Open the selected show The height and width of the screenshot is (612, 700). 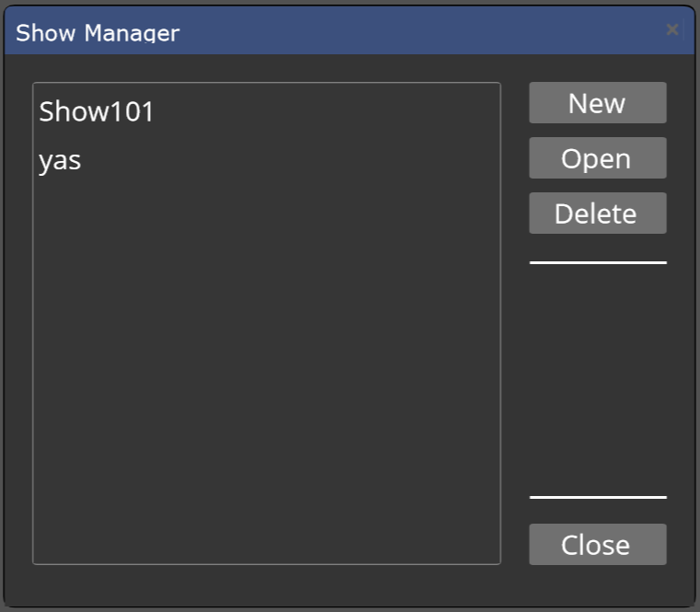coord(598,158)
